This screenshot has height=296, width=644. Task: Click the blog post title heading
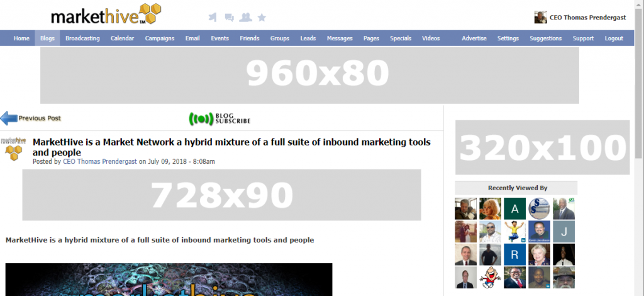pos(231,147)
